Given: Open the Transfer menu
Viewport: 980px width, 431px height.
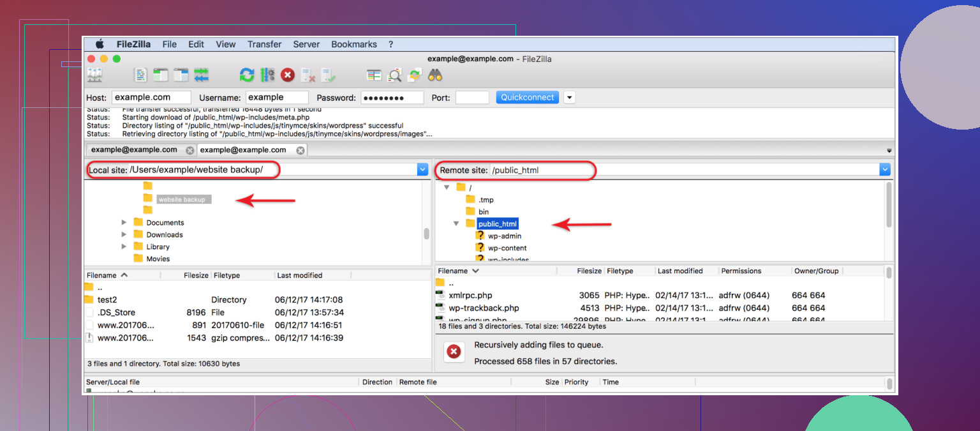Looking at the screenshot, I should (x=265, y=44).
